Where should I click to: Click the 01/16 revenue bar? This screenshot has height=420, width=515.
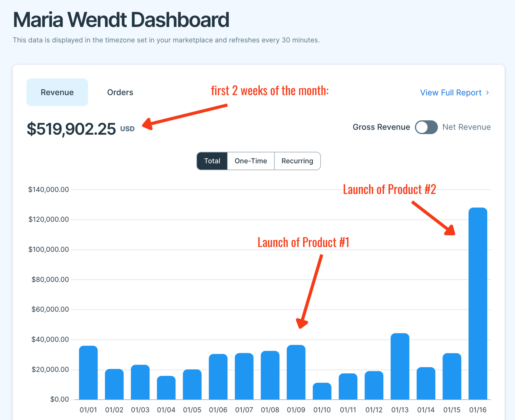(x=478, y=303)
